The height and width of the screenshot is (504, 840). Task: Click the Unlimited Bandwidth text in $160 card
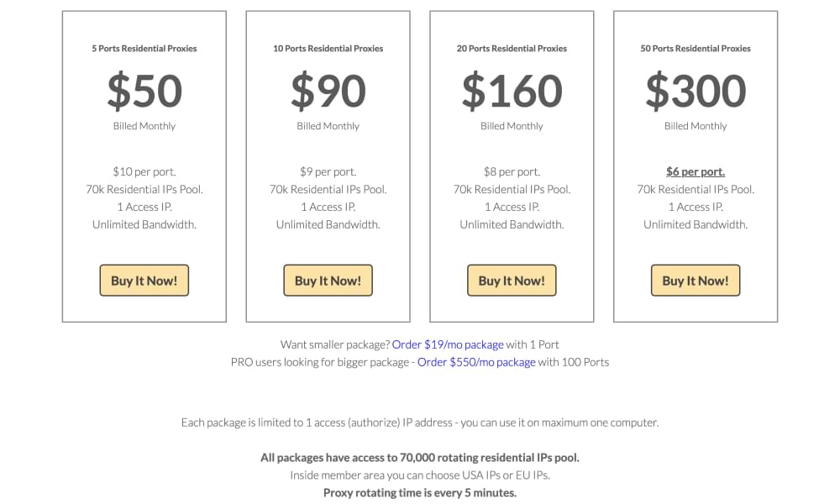point(512,224)
